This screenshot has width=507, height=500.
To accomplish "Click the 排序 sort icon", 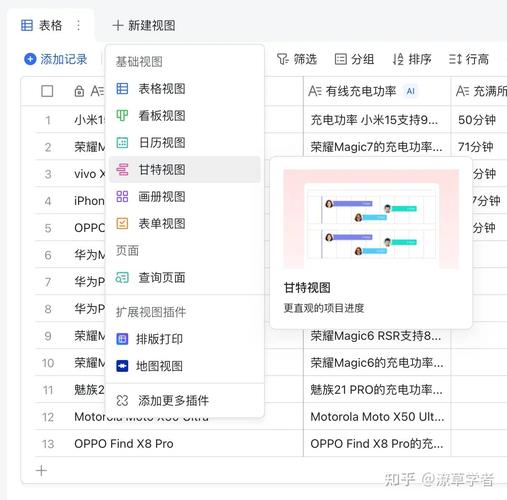I will point(398,59).
